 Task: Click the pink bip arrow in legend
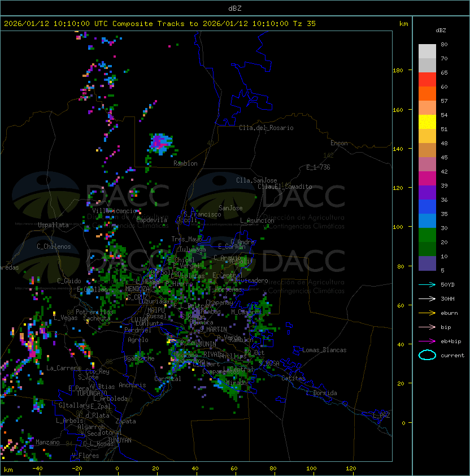(x=427, y=327)
